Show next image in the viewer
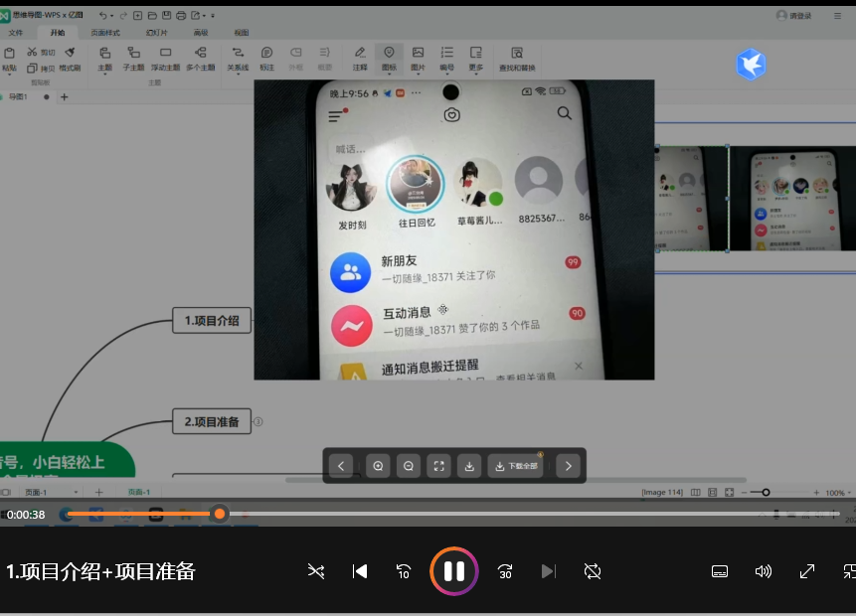 click(569, 466)
